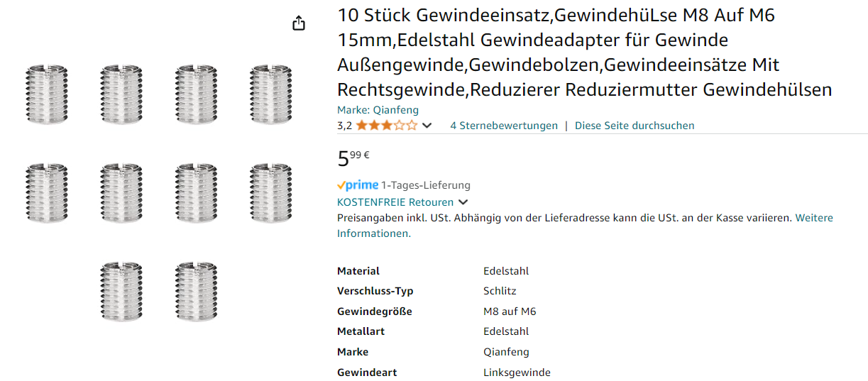Viewport: 868px width, 381px height.
Task: Click Diese Seite durchsuchen link
Action: pos(634,126)
